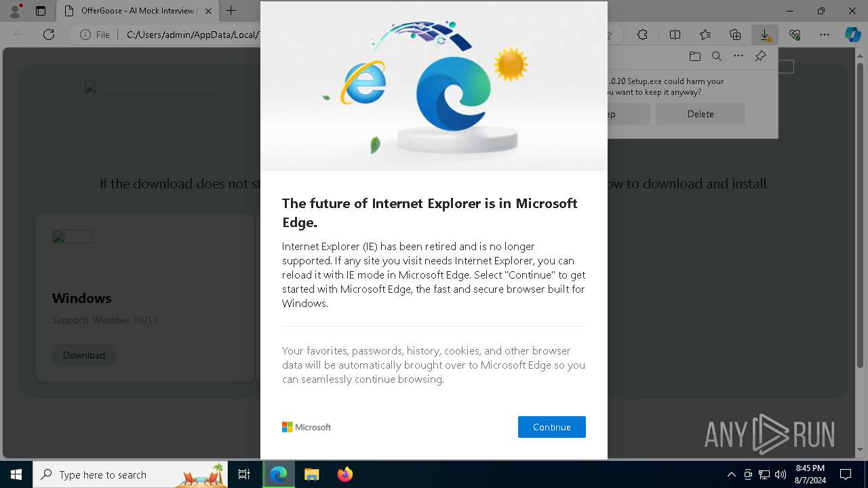Open downloads folder in Downloads panel
The width and height of the screenshot is (868, 488).
(694, 56)
